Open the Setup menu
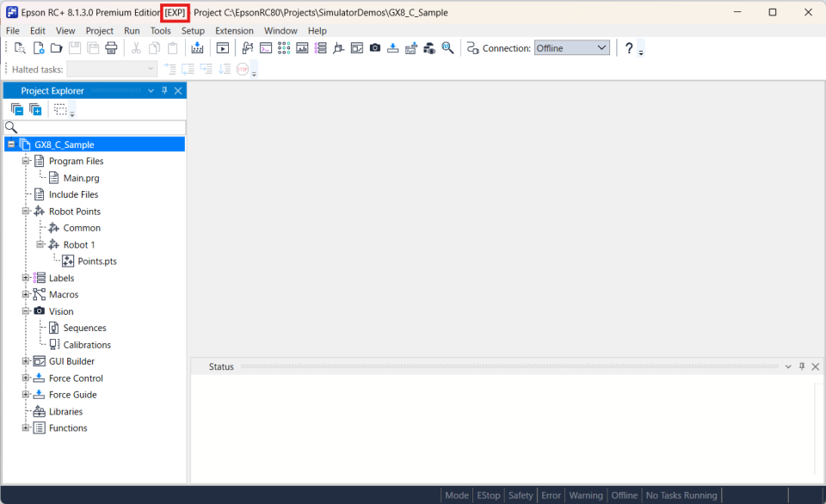Viewport: 826px width, 504px height. [x=193, y=31]
